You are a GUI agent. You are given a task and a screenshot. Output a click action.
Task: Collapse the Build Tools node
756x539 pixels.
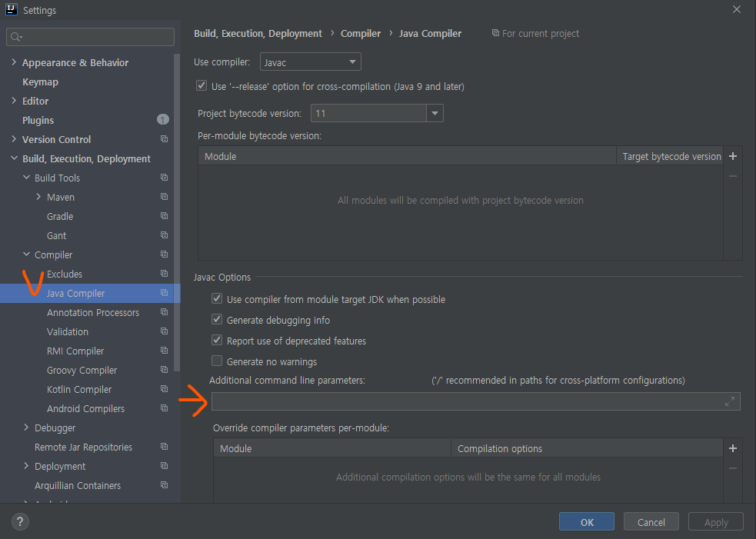(26, 178)
